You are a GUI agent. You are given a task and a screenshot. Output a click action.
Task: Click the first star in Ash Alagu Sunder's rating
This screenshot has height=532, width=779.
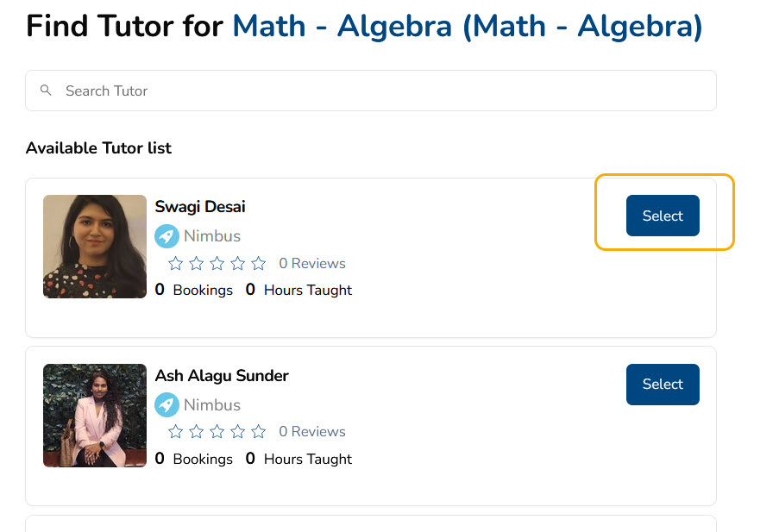click(175, 432)
